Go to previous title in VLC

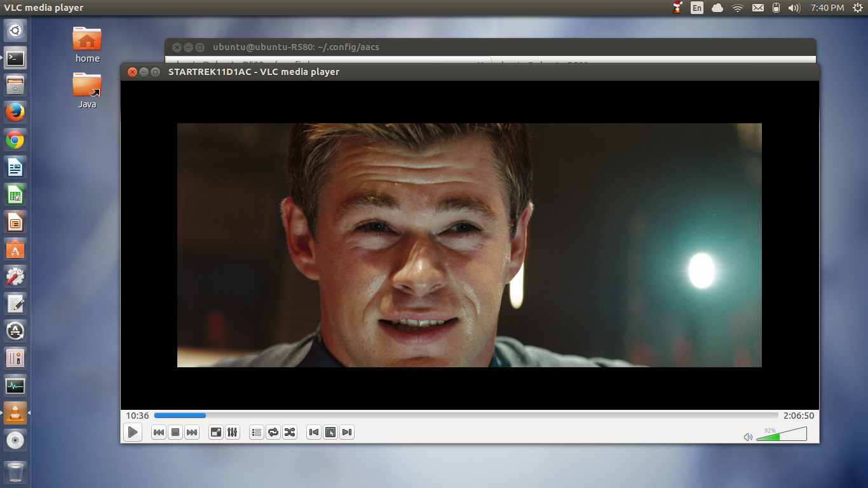[314, 433]
